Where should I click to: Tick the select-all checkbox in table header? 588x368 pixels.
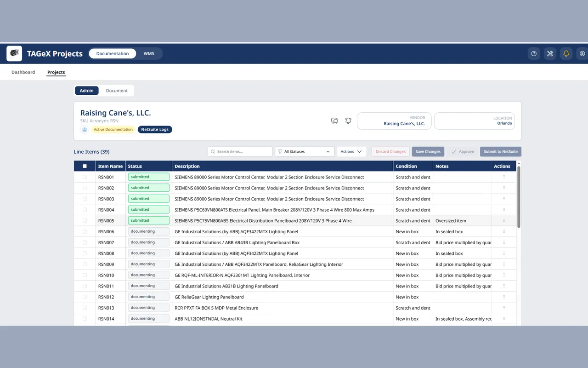(85, 166)
